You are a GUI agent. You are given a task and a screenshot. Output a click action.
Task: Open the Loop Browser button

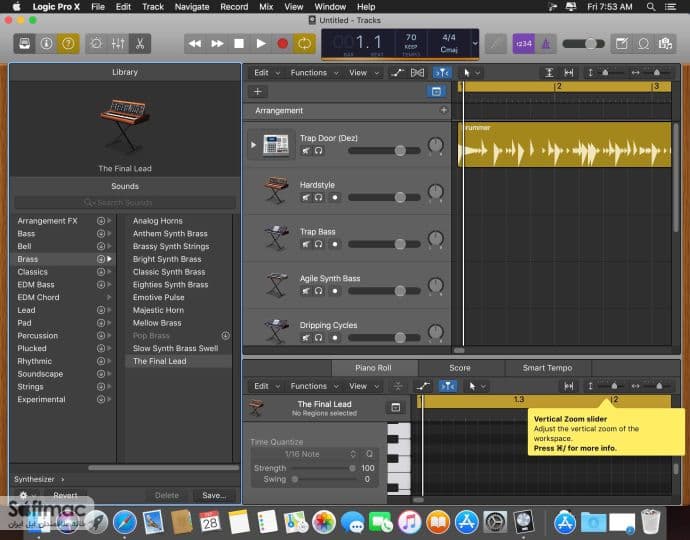[643, 44]
